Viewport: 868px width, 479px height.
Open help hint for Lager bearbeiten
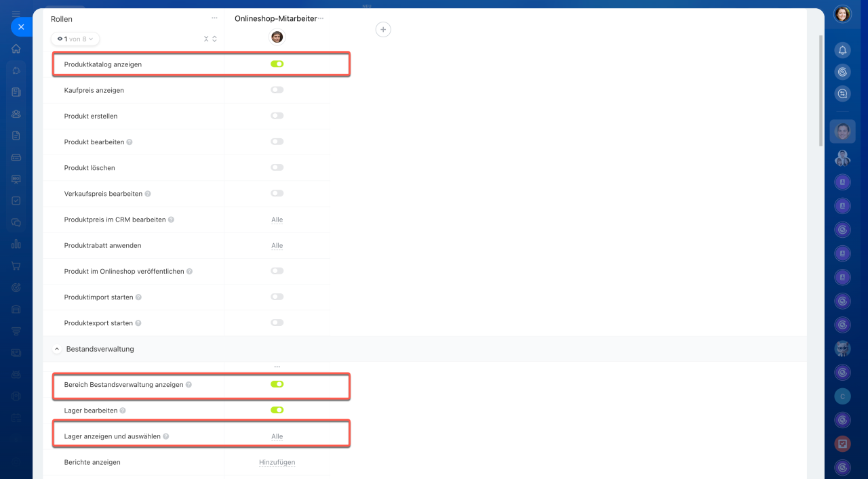[123, 411]
